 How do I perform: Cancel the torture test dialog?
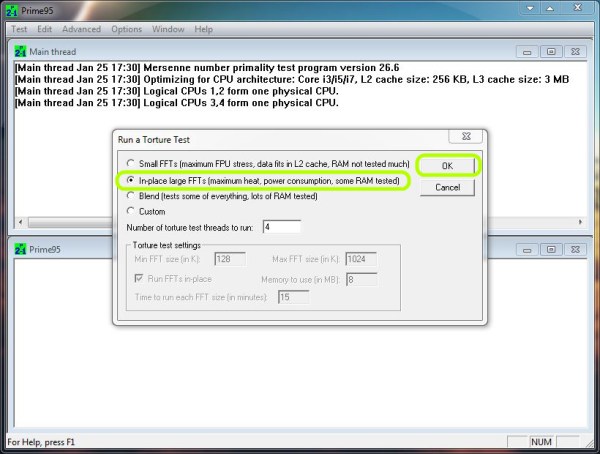[x=447, y=188]
